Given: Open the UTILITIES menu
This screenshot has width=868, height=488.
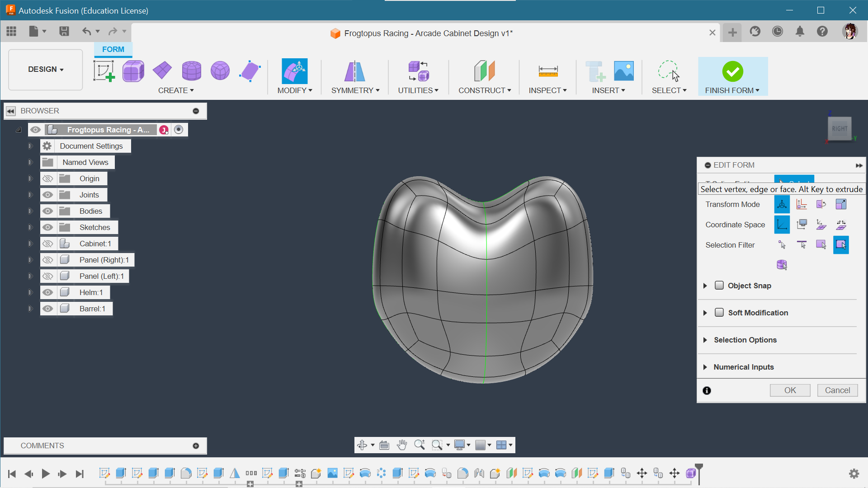Looking at the screenshot, I should point(418,90).
